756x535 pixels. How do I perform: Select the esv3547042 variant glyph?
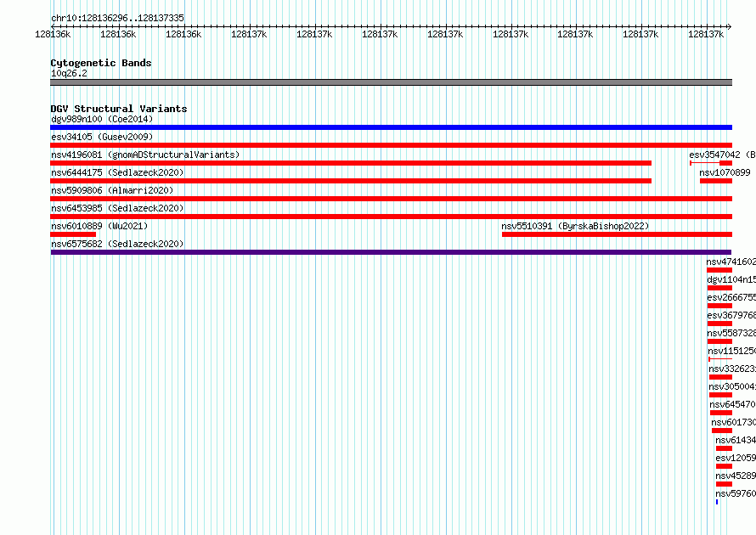point(711,163)
